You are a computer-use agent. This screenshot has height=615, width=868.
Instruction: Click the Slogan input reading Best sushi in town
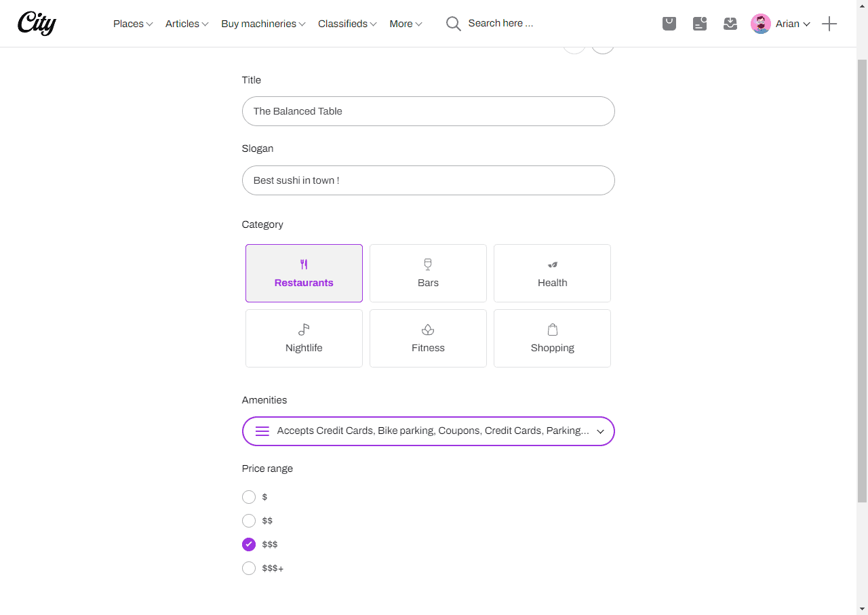point(428,180)
